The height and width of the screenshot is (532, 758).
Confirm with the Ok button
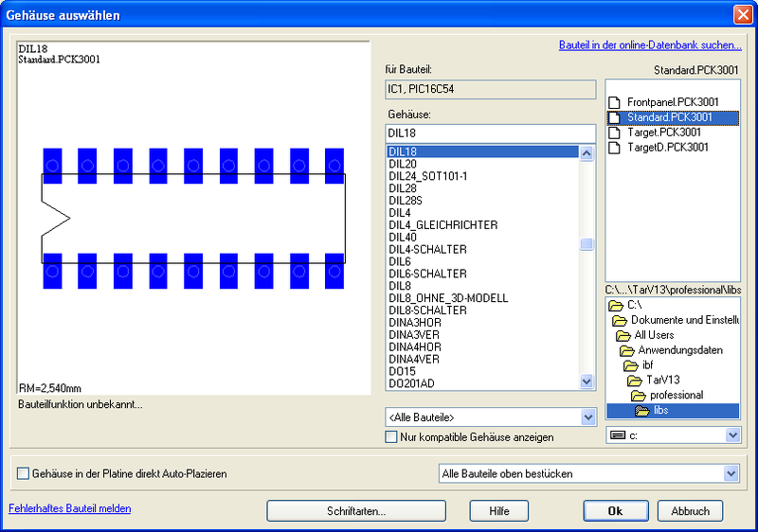615,511
